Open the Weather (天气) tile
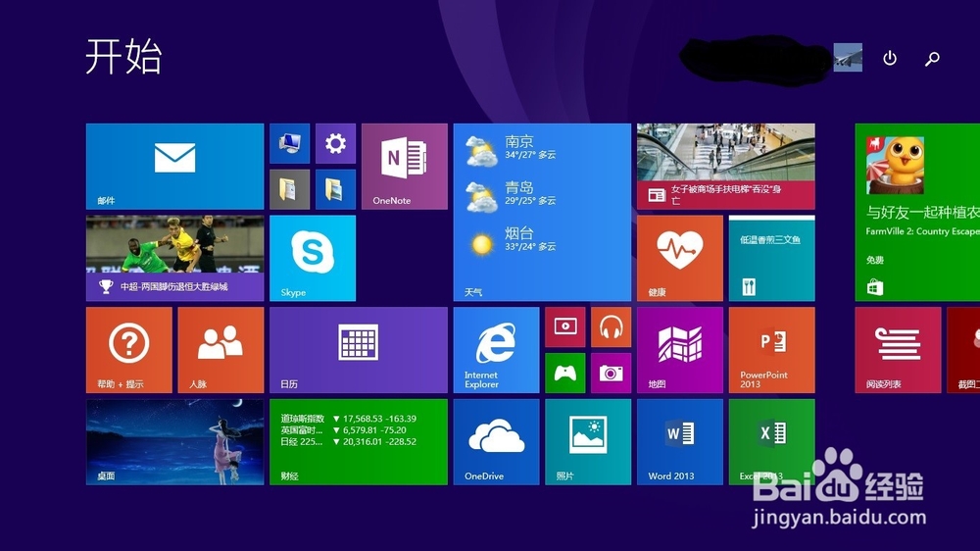Viewport: 980px width, 551px height. (x=542, y=212)
